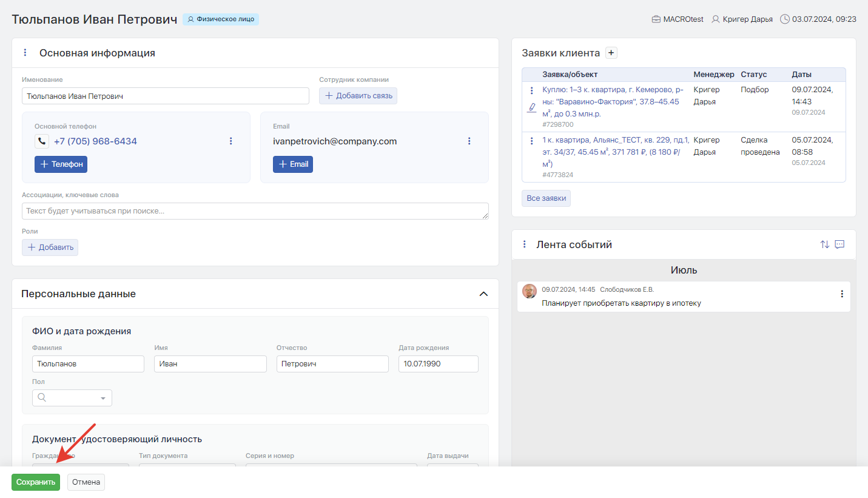Viewport: 868px width, 498px height.
Task: Open the three-dot menu for request #4773824
Action: 532,141
